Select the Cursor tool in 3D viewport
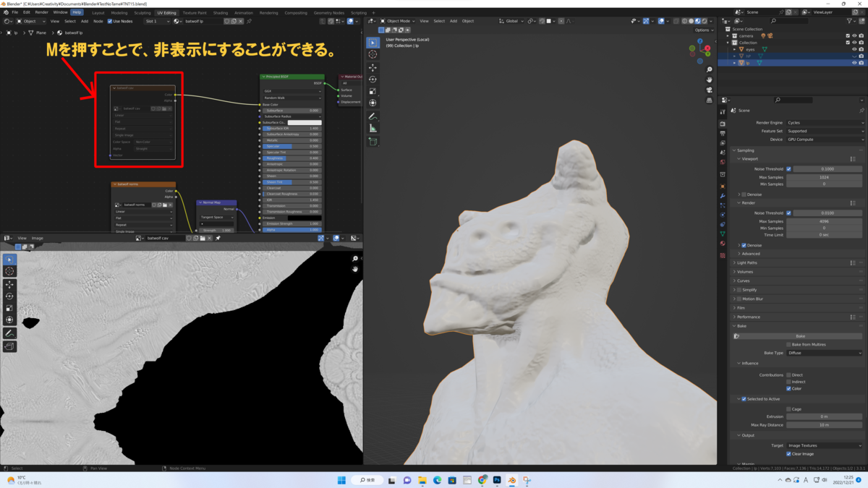This screenshot has width=868, height=488. pyautogui.click(x=373, y=54)
